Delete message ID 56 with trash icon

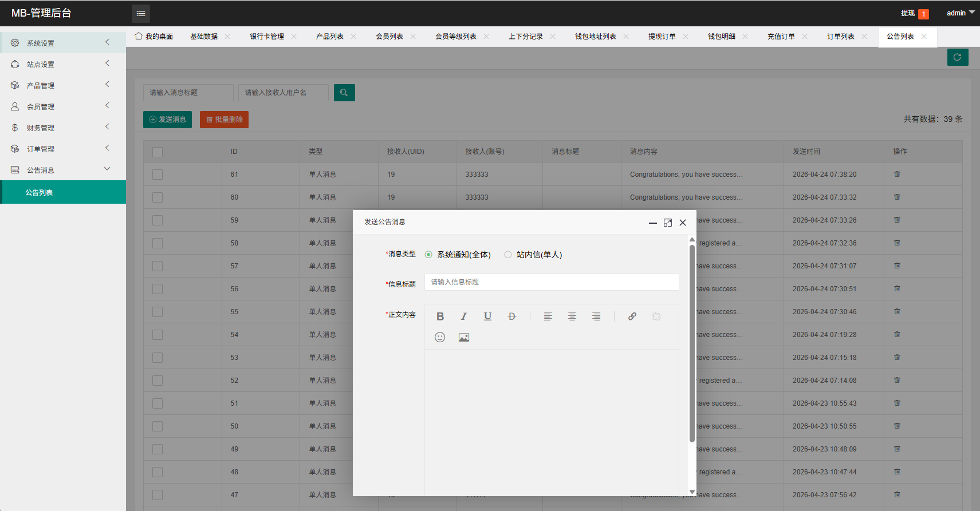897,289
